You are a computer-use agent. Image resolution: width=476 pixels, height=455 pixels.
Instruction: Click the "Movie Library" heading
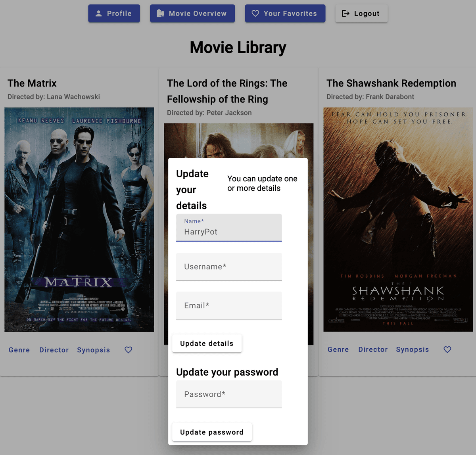(238, 48)
